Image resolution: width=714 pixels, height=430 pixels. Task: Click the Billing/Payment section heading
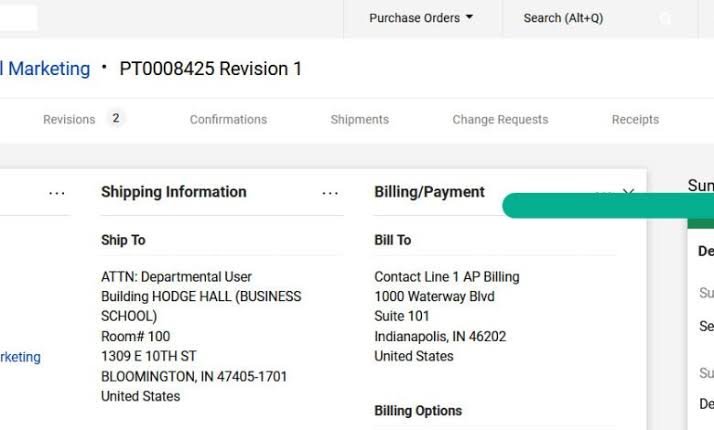tap(429, 192)
